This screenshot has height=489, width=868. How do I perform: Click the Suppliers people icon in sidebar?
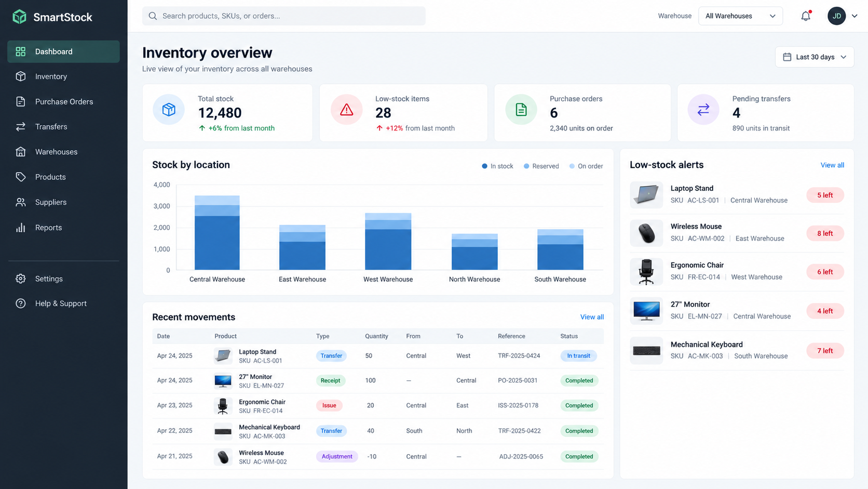[21, 202]
